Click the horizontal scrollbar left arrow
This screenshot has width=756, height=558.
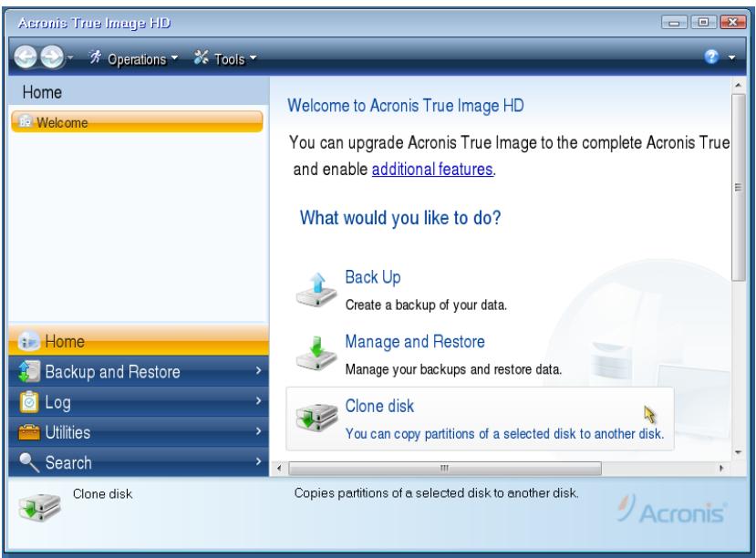tap(279, 468)
